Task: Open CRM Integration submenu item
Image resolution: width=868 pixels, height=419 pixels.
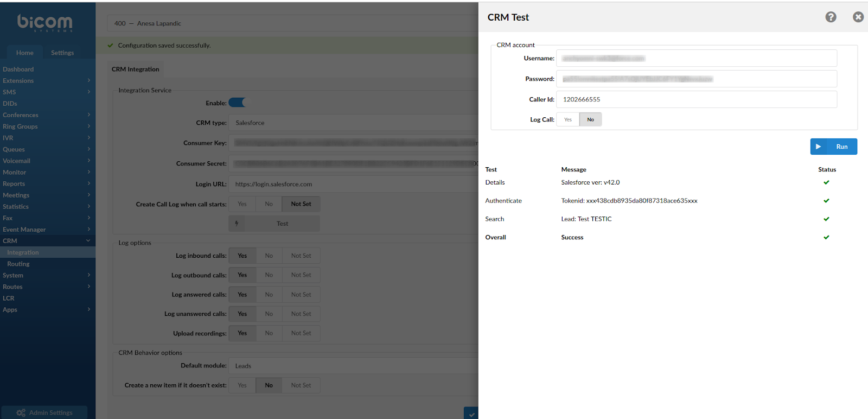Action: 47,252
